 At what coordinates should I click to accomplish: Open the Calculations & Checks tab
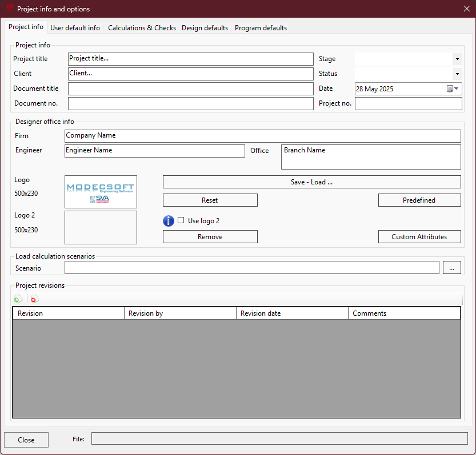click(x=142, y=28)
